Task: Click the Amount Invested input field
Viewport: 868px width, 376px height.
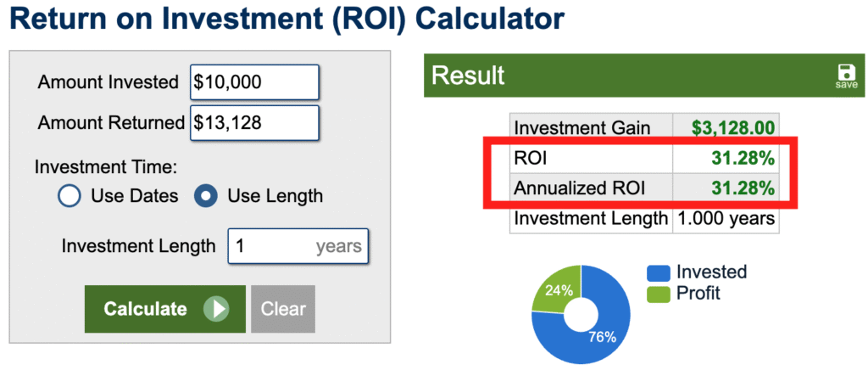Action: 254,82
